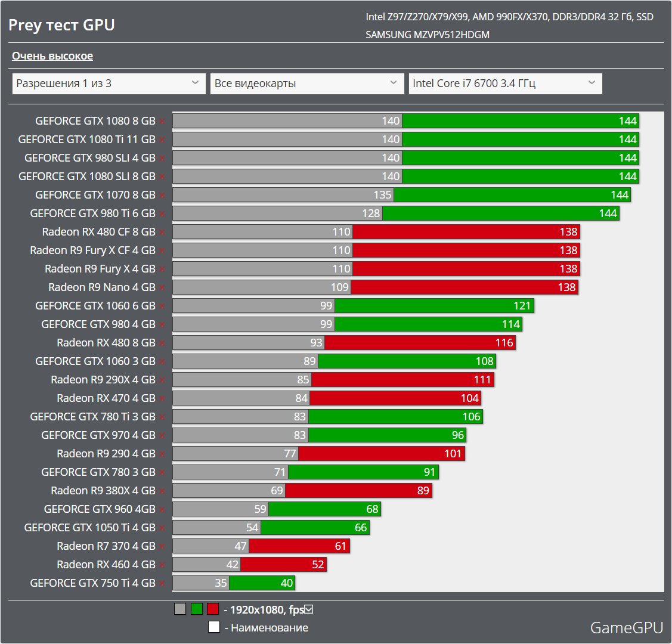Image resolution: width=672 pixels, height=644 pixels.
Task: Click the 'Radeon R9 Nano 4 GB' label
Action: click(101, 287)
